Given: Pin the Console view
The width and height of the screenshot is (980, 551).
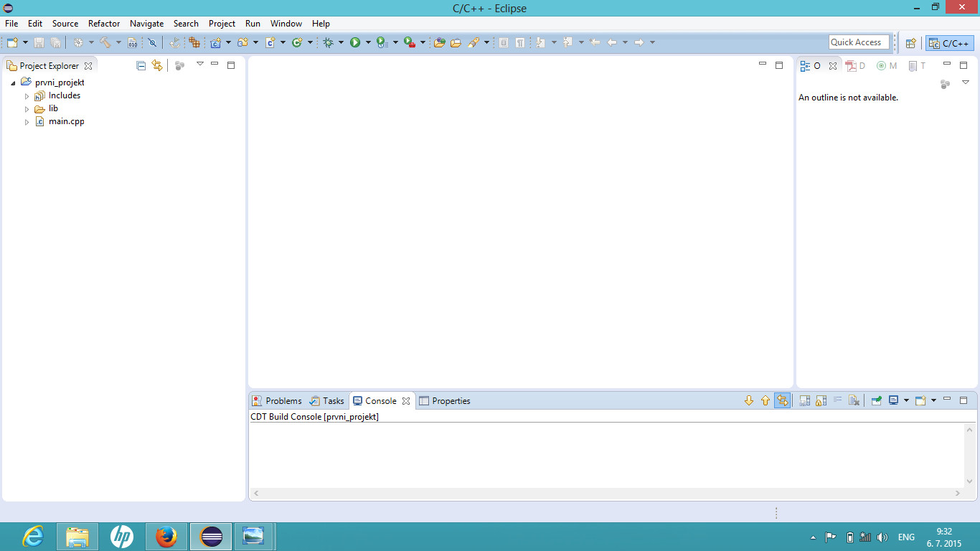Looking at the screenshot, I should [876, 401].
